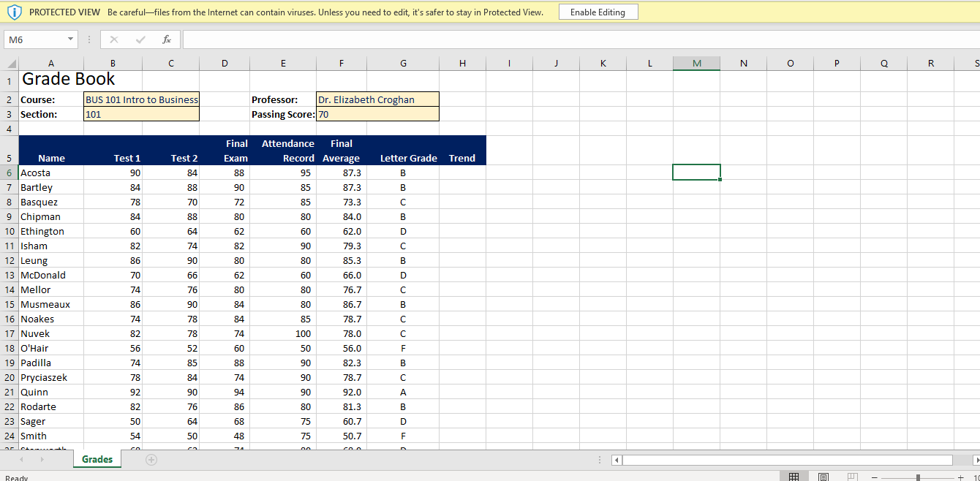Switch to Page Layout view icon
This screenshot has width=980, height=481.
click(823, 476)
